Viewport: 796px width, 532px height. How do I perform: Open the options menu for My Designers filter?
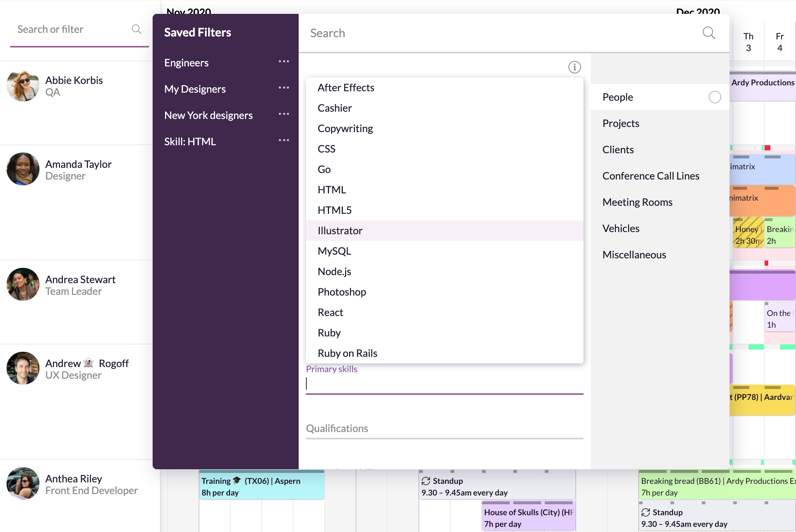tap(284, 88)
